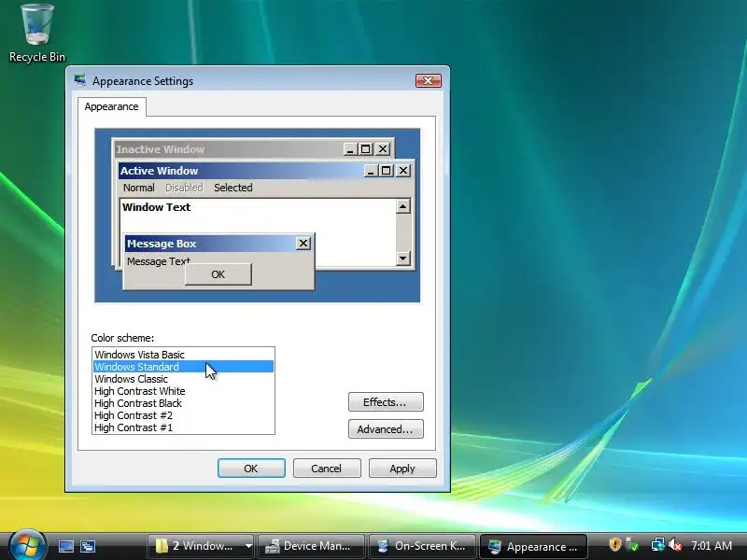This screenshot has height=560, width=747.
Task: Click the Windows Start orb
Action: (27, 545)
